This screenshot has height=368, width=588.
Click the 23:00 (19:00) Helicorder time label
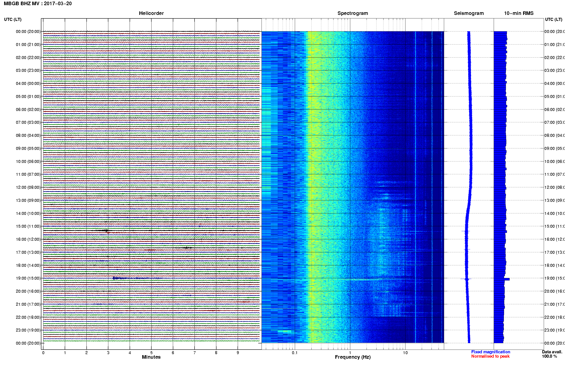pos(28,330)
